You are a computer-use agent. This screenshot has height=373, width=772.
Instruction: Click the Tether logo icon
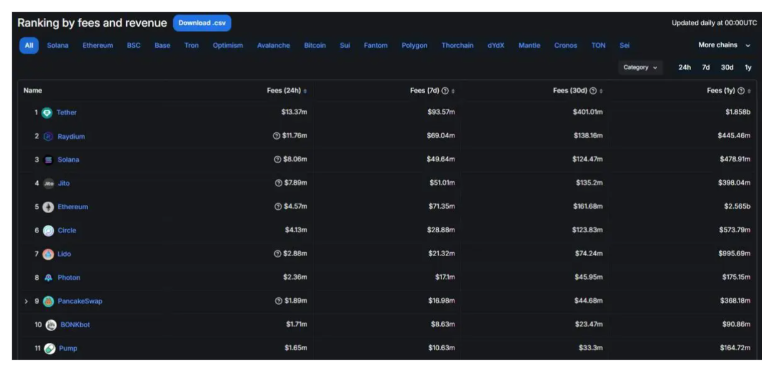[47, 113]
